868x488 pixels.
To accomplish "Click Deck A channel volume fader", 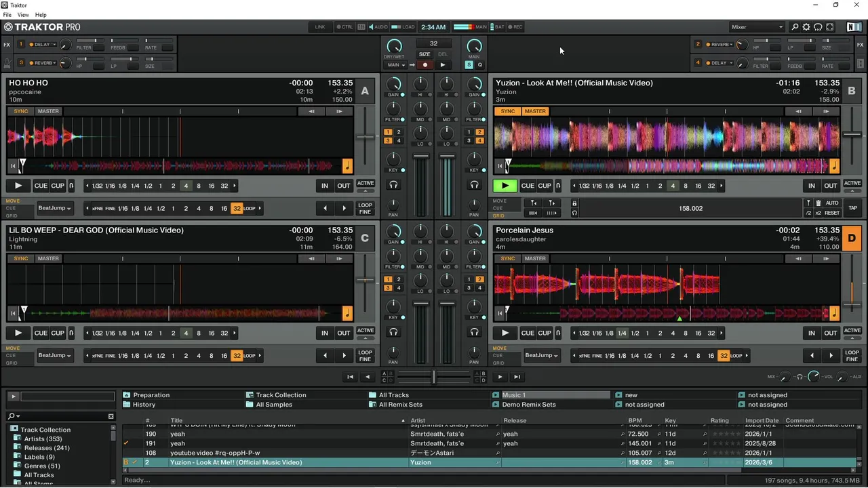I will point(421,157).
